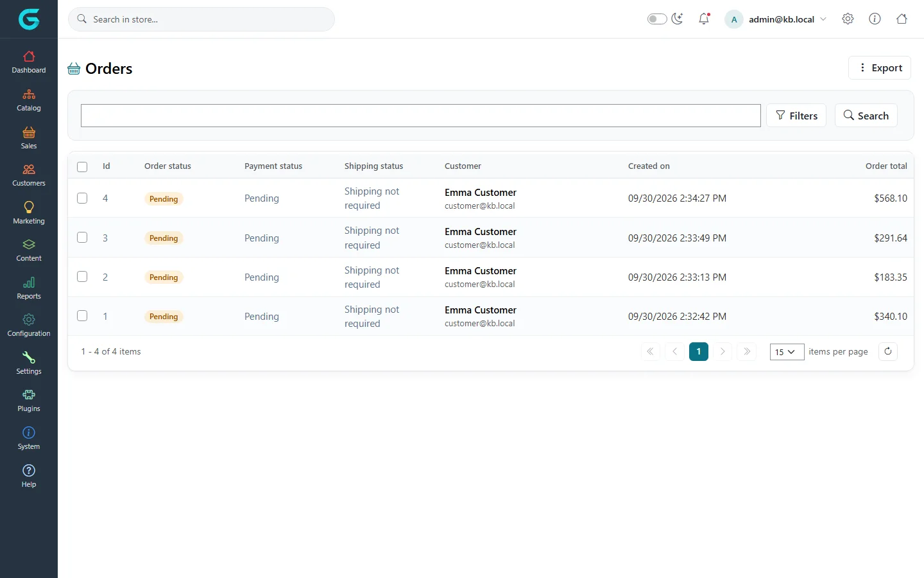
Task: Click the Search orders button
Action: click(x=866, y=116)
